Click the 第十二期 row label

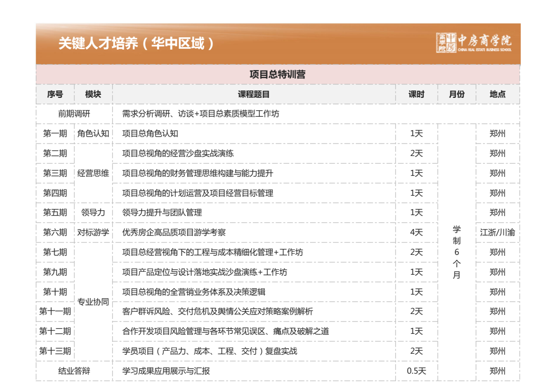point(55,331)
